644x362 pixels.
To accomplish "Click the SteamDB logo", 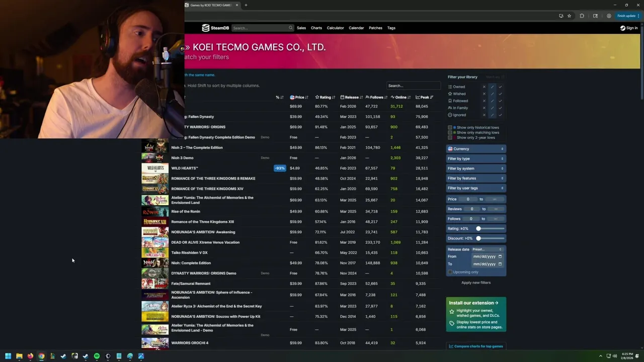I will point(215,28).
